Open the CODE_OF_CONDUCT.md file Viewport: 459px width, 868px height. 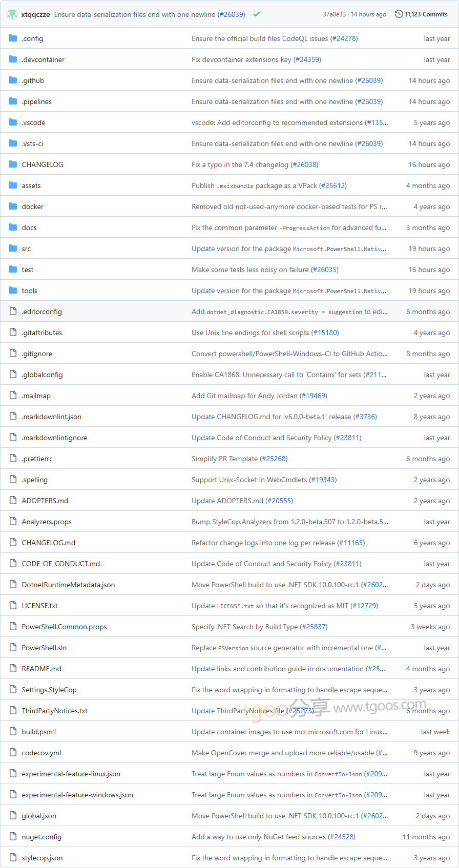[x=60, y=564]
